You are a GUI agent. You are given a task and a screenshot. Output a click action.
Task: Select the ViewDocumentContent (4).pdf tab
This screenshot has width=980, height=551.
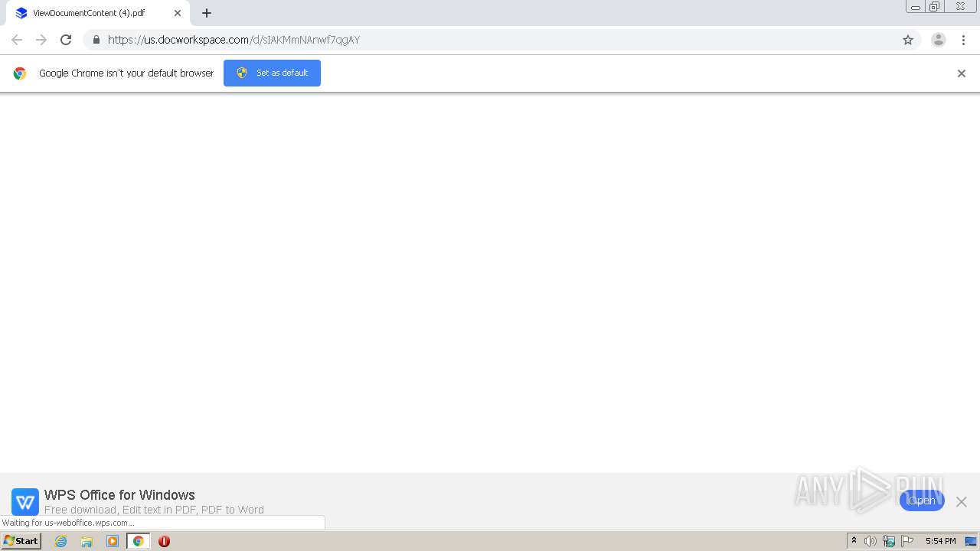[97, 13]
